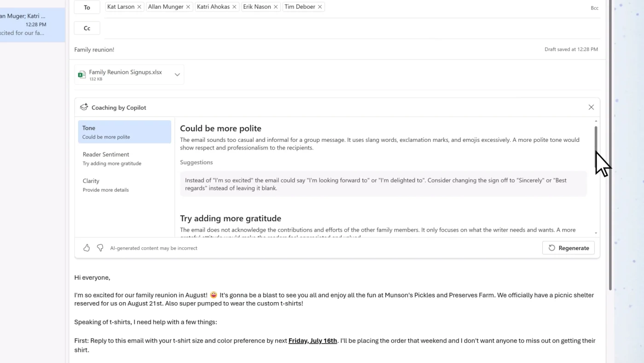Click the To button to add recipients

(87, 7)
